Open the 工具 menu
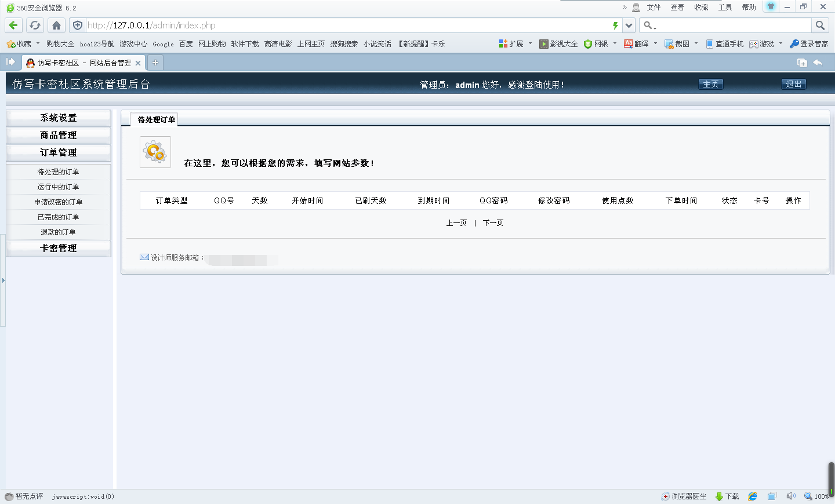 pyautogui.click(x=725, y=8)
